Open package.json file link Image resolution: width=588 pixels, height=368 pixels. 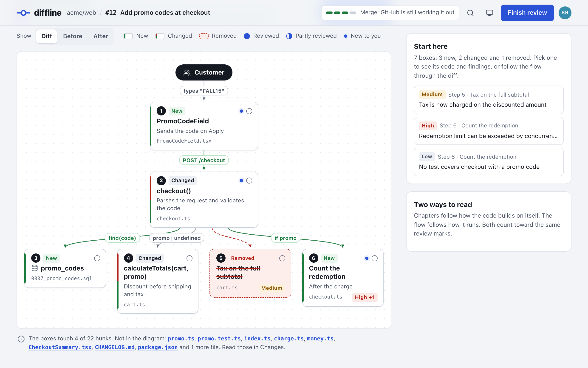(158, 347)
